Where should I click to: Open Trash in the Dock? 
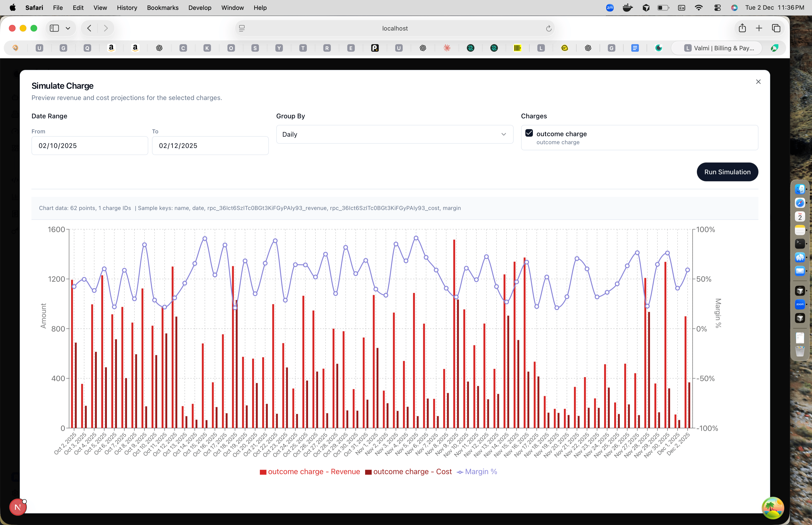click(800, 351)
